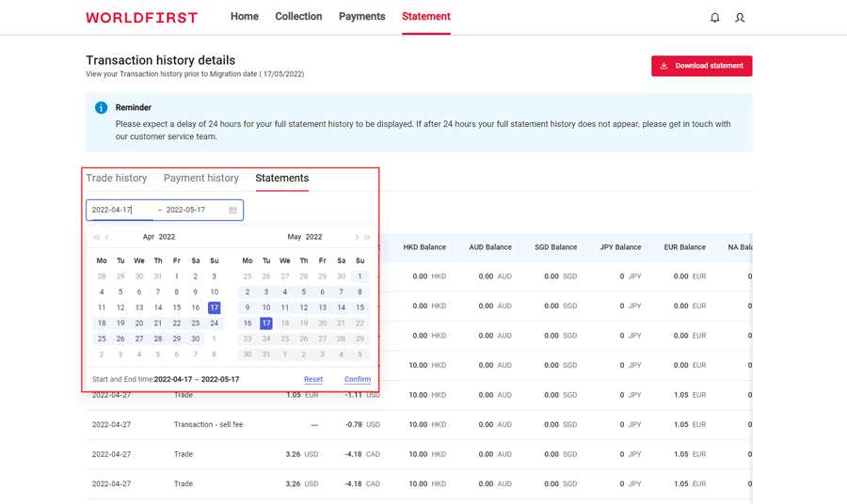Open the notifications bell icon
Screen dimensions: 847x504
pyautogui.click(x=714, y=18)
